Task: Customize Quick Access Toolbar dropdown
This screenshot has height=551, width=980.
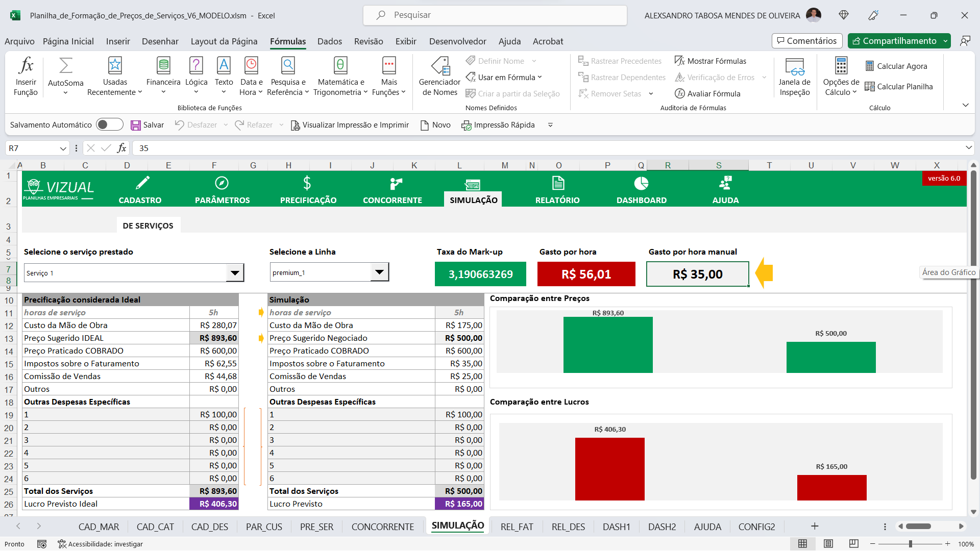Action: (550, 125)
